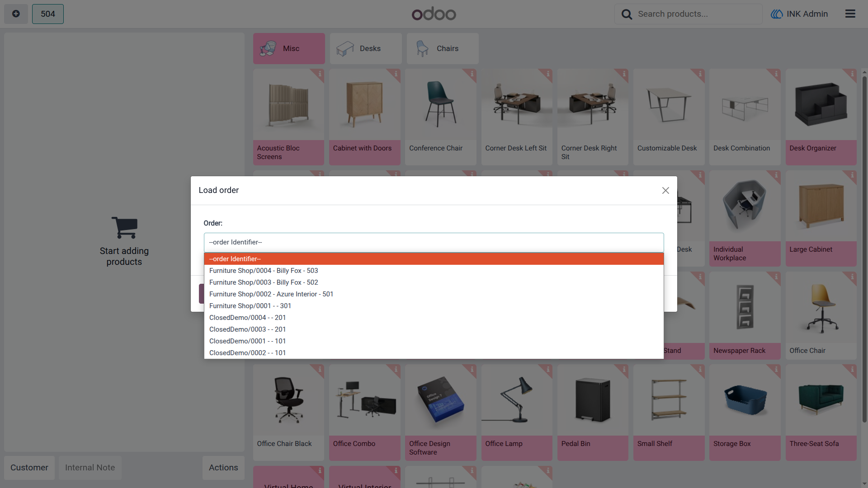Choose ClosedDemo/0004 - - 201 option
The width and height of the screenshot is (868, 488).
tap(434, 318)
